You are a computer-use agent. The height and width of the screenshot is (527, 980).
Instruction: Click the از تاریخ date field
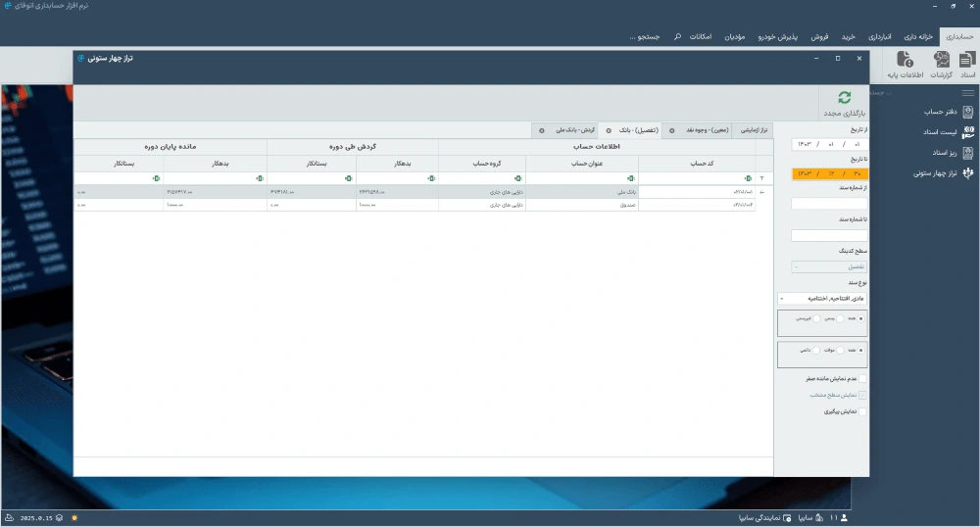(829, 144)
